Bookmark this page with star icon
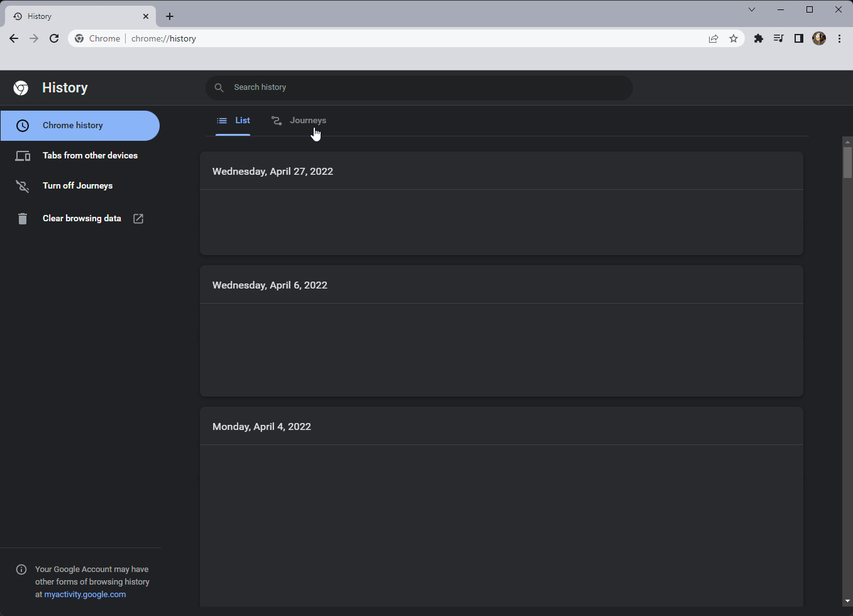The height and width of the screenshot is (616, 853). (x=733, y=38)
